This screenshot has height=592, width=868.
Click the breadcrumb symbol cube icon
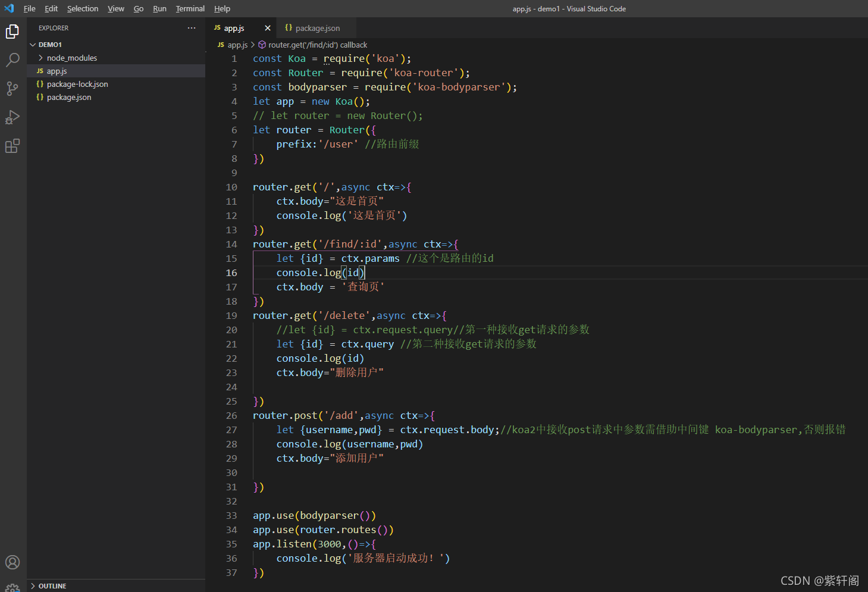tap(262, 45)
